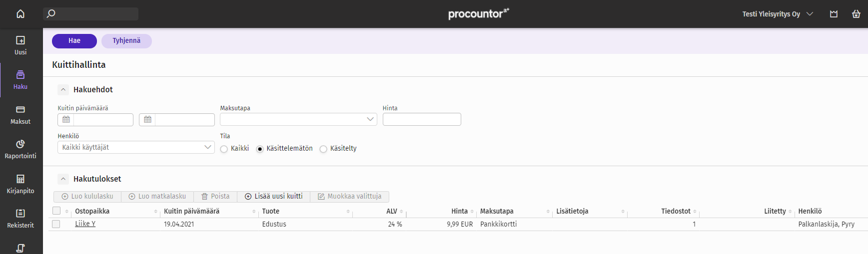Open the Maksutapa dropdown
Image resolution: width=868 pixels, height=254 pixels.
pyautogui.click(x=298, y=119)
